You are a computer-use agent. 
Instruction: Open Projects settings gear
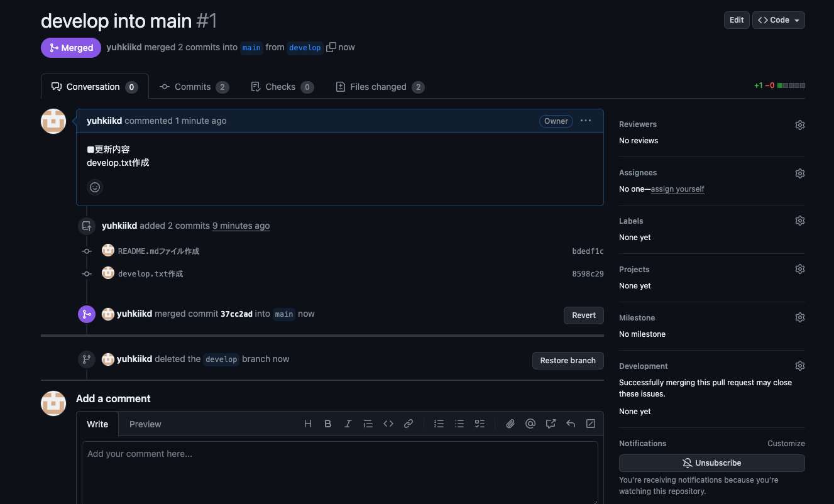[x=799, y=269]
